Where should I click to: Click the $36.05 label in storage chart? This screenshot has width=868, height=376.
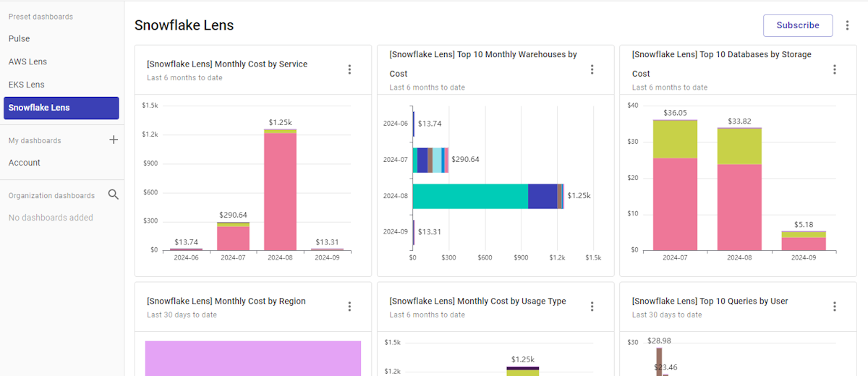(x=675, y=113)
